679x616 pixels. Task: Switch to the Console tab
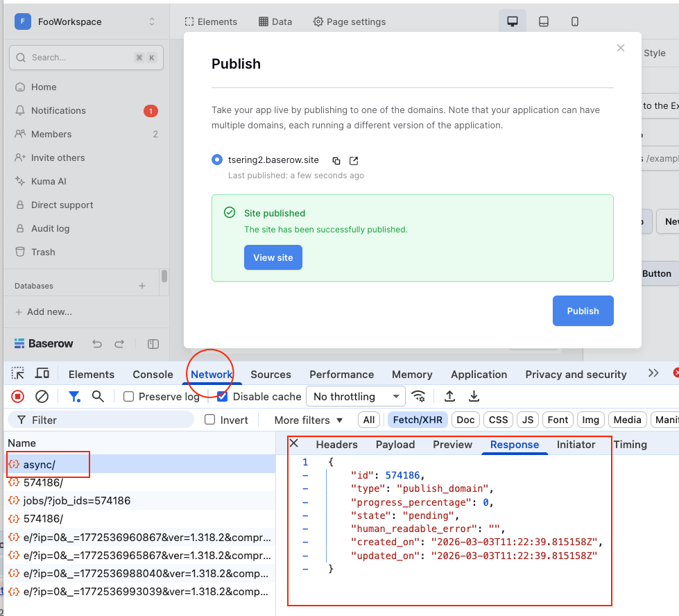point(153,375)
